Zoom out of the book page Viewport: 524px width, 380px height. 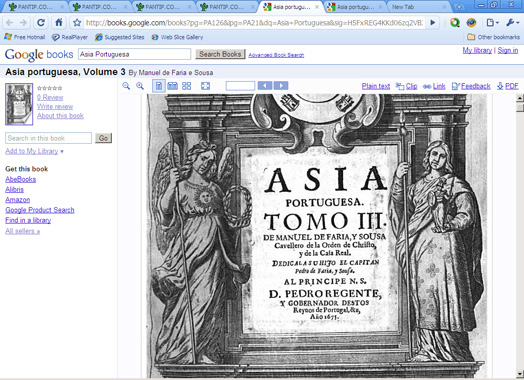126,86
